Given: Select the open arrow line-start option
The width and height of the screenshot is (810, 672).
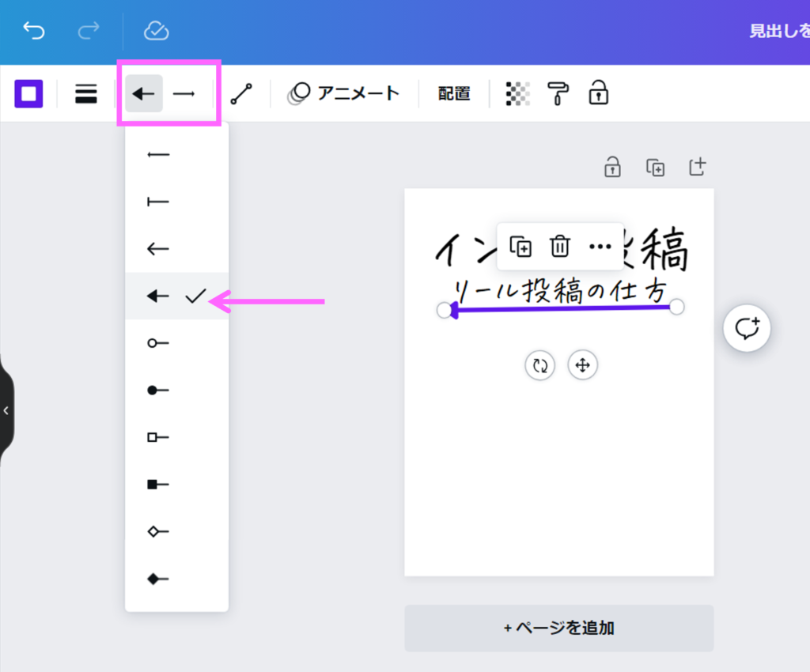Looking at the screenshot, I should tap(159, 249).
